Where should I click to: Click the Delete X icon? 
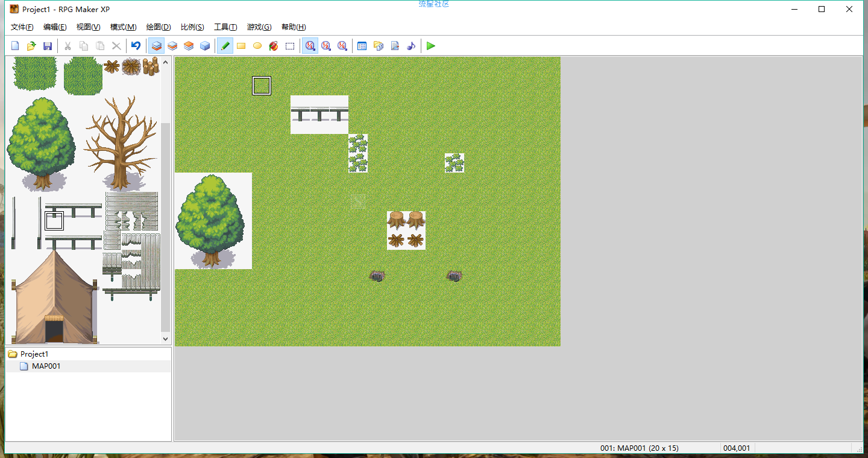(x=116, y=46)
